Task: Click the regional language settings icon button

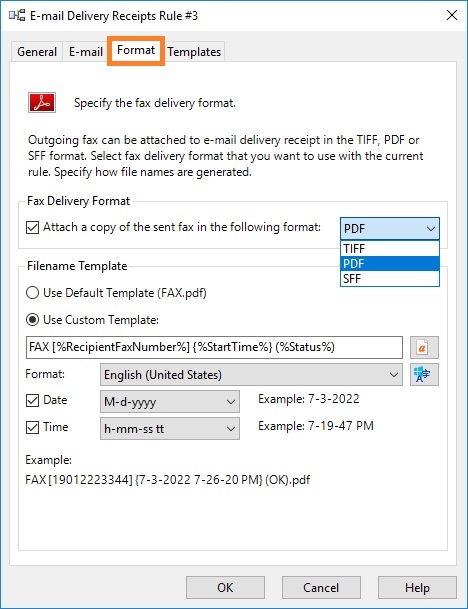Action: click(x=424, y=374)
